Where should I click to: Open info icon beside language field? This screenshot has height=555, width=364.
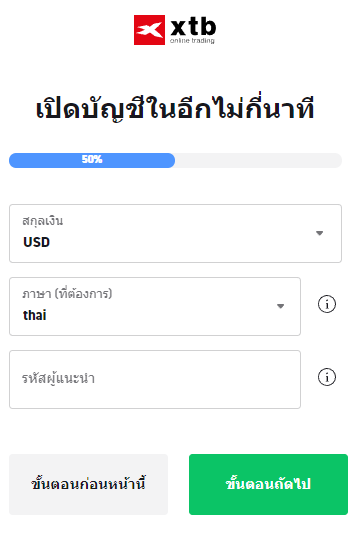pyautogui.click(x=326, y=304)
